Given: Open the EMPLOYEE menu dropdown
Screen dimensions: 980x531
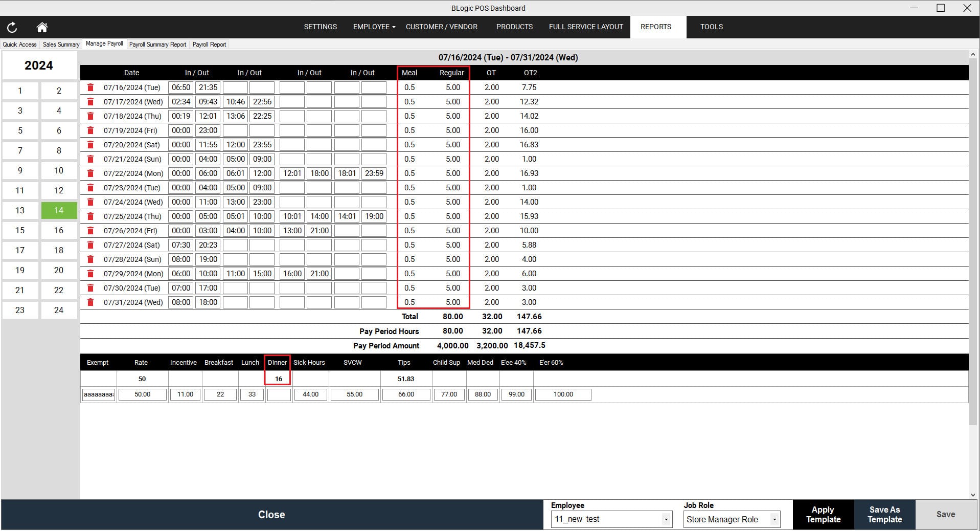Looking at the screenshot, I should (x=374, y=27).
